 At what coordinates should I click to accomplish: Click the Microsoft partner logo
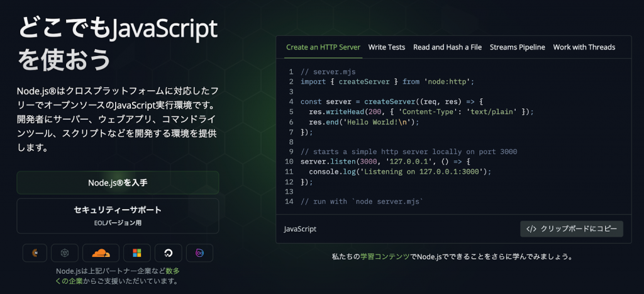(x=136, y=252)
